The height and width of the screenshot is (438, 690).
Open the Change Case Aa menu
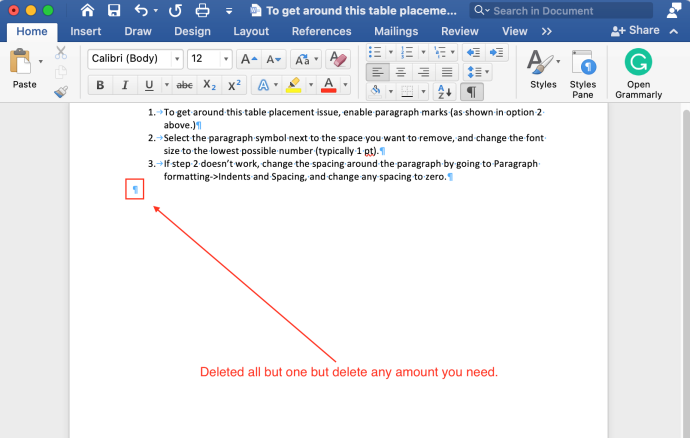[306, 59]
